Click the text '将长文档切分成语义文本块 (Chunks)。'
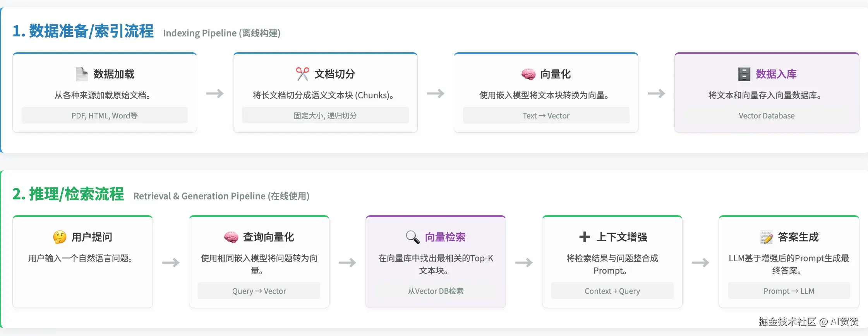868x336 pixels. pos(323,95)
